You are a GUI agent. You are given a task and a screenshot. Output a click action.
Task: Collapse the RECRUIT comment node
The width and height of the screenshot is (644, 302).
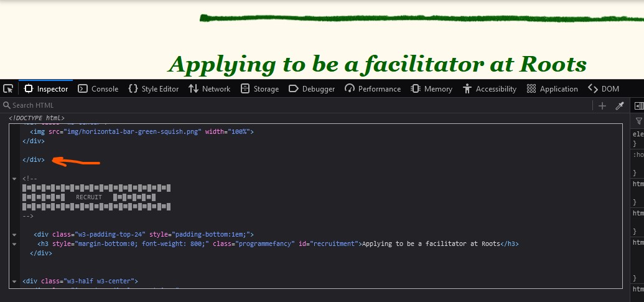click(x=14, y=179)
